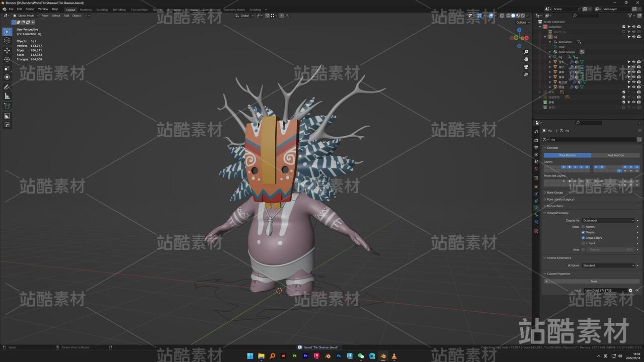Screen dimensions: 644x362
Task: Open Photoshop from the taskbar
Action: pos(339,356)
